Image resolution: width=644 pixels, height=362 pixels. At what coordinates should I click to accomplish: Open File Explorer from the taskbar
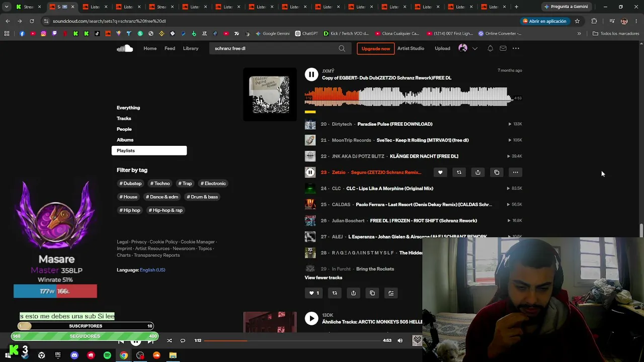click(x=173, y=355)
